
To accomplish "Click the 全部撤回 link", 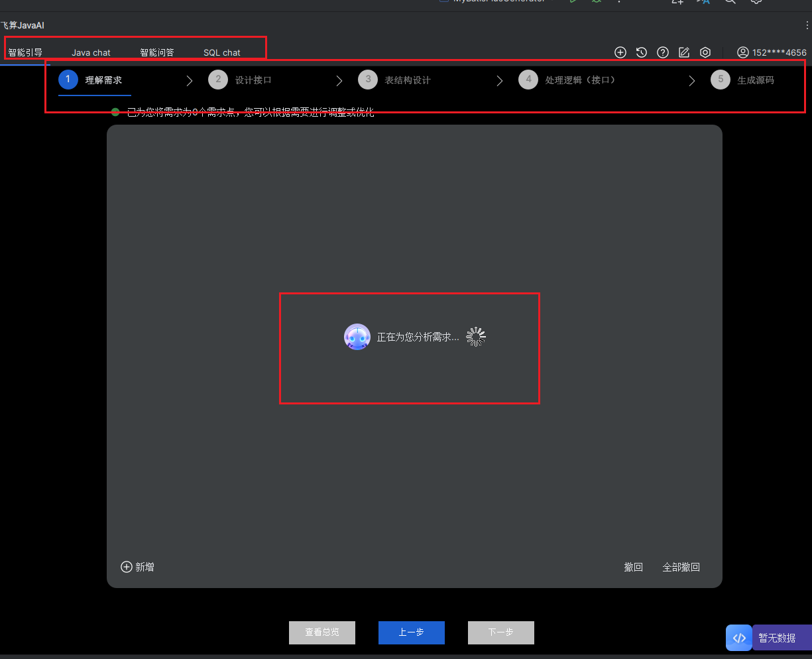I will click(681, 567).
